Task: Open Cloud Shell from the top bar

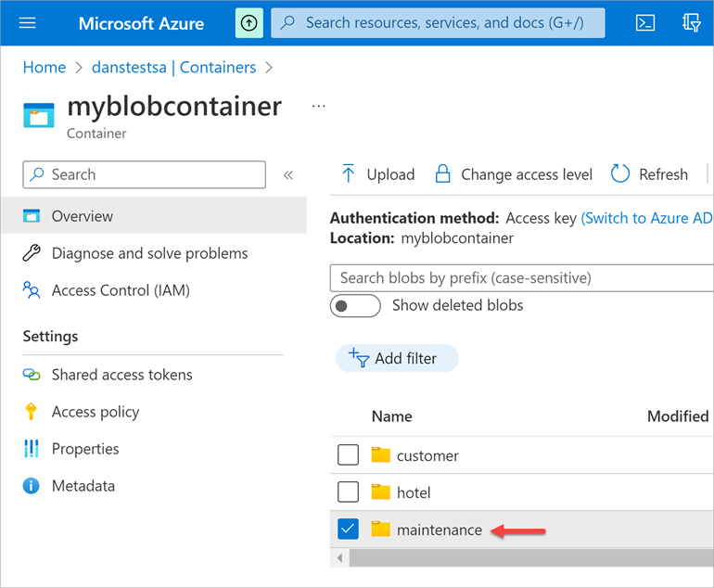Action: point(644,22)
